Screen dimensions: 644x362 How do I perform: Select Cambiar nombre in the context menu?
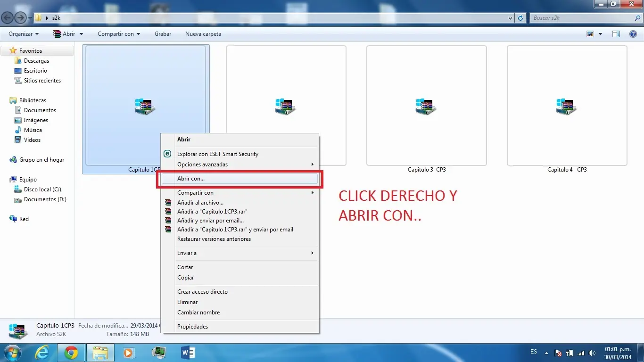tap(240, 313)
